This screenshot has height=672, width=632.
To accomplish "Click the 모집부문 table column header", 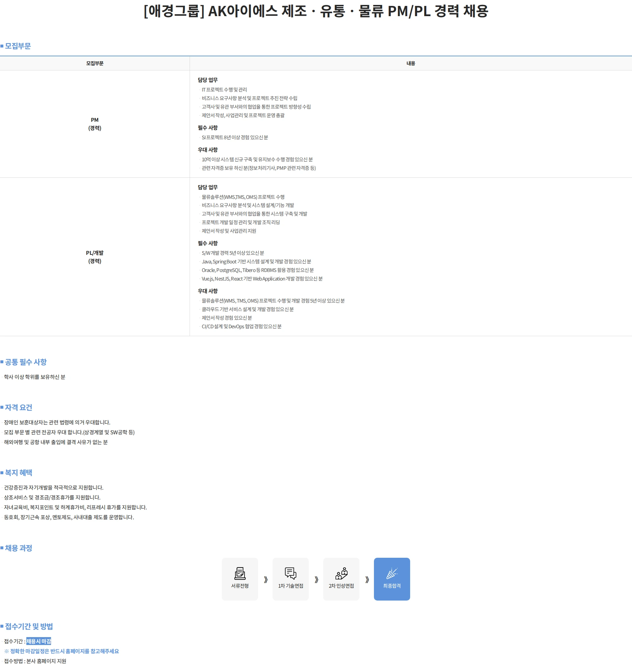I will tap(94, 63).
